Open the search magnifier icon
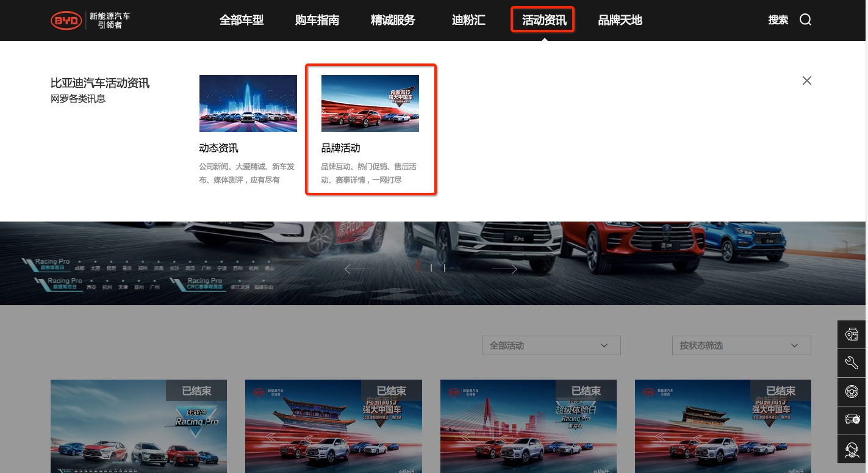The width and height of the screenshot is (868, 473). pyautogui.click(x=805, y=20)
